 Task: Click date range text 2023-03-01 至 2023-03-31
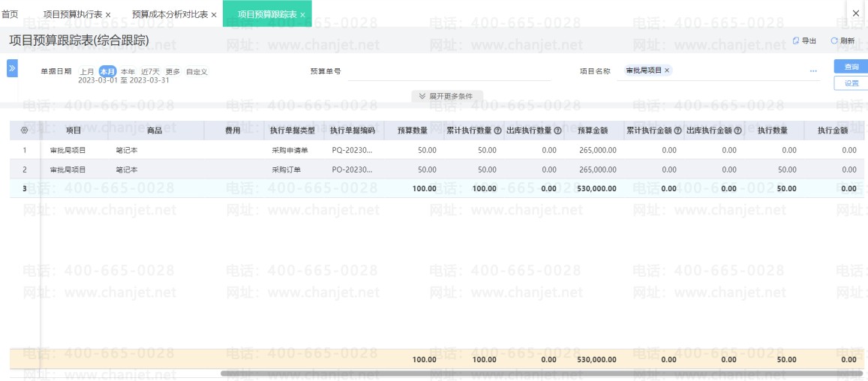[x=124, y=80]
